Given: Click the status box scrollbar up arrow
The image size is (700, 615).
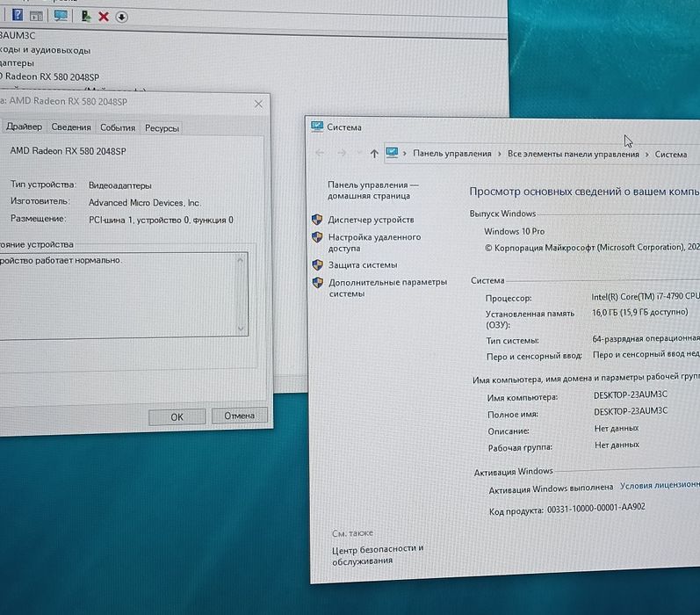Looking at the screenshot, I should click(241, 260).
